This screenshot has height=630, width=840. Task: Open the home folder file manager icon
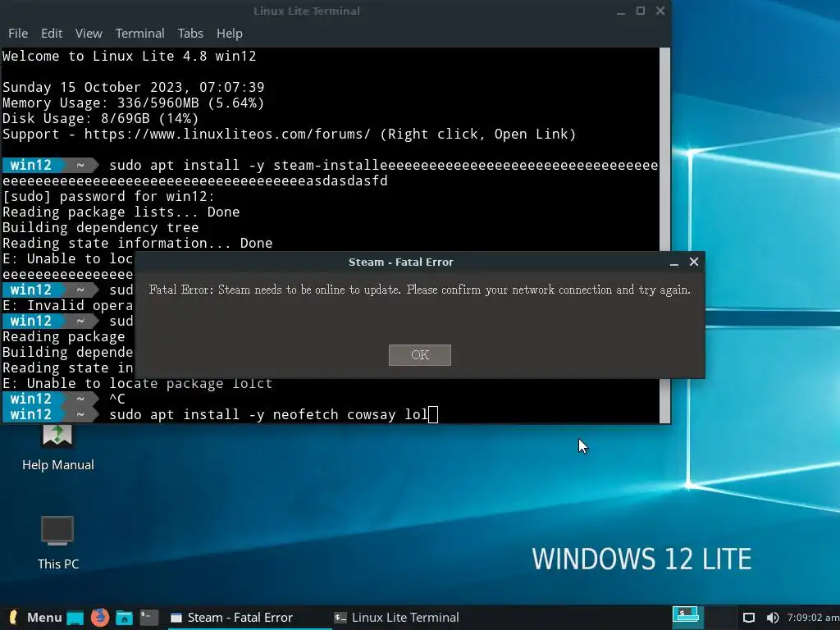click(x=125, y=618)
